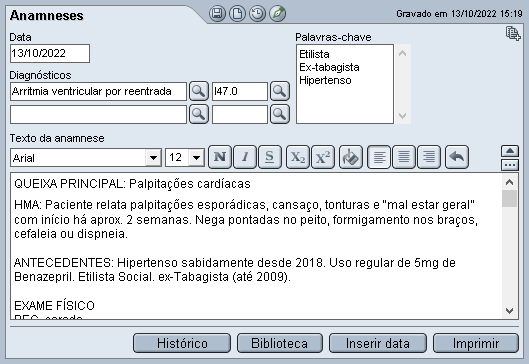Open the text color paint bucket
The width and height of the screenshot is (529, 364).
[351, 157]
